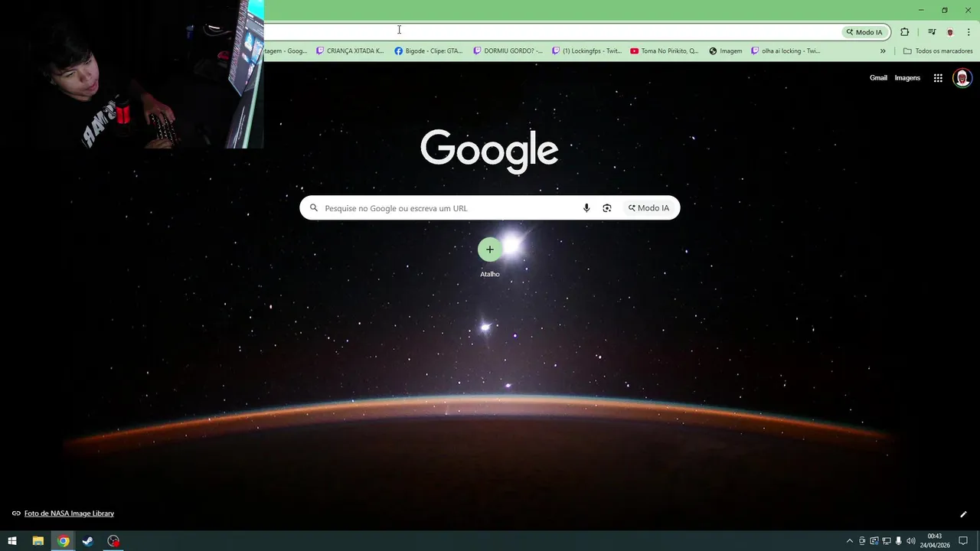Image resolution: width=980 pixels, height=551 pixels.
Task: Click the customize Chrome pencil icon
Action: [x=963, y=514]
